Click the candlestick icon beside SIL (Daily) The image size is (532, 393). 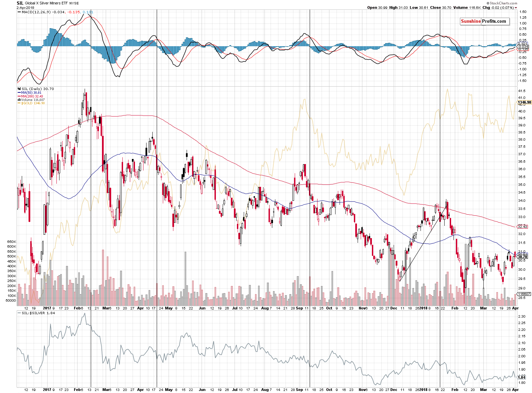[19, 89]
